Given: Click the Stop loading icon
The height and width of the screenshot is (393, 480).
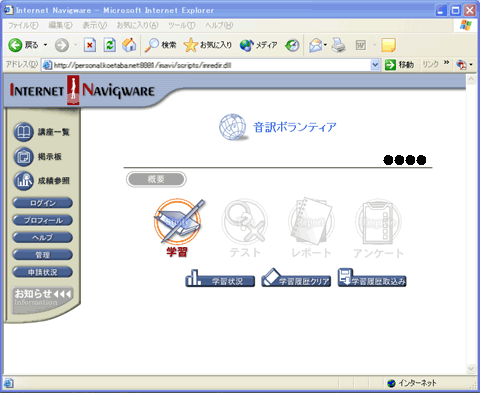Looking at the screenshot, I should (90, 45).
